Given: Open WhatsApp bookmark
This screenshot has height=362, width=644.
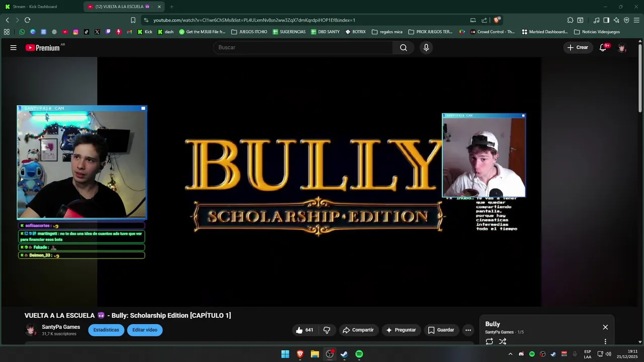Looking at the screenshot, I should coord(22,32).
